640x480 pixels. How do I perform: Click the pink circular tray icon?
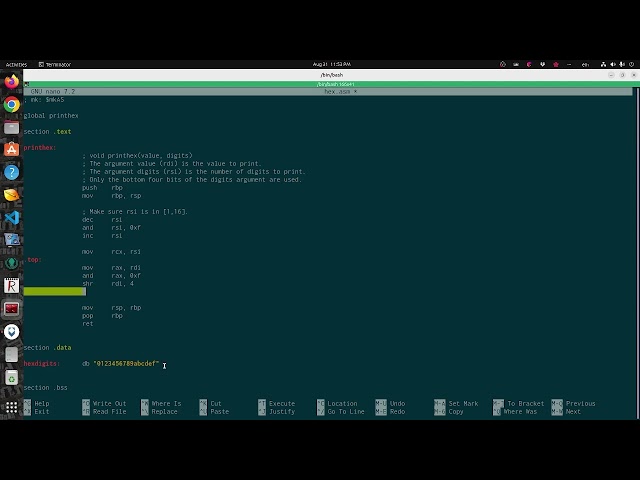(529, 64)
